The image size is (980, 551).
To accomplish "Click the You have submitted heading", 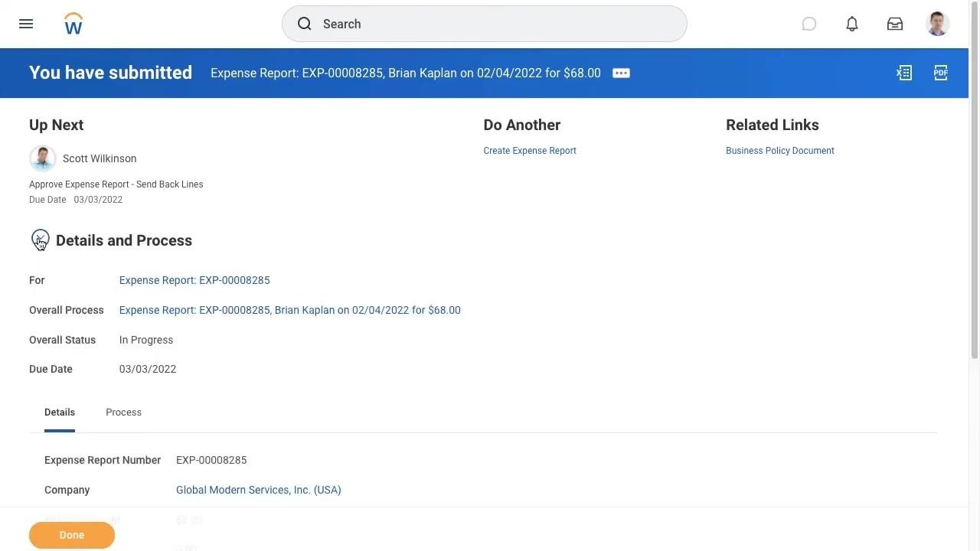I will 111,73.
